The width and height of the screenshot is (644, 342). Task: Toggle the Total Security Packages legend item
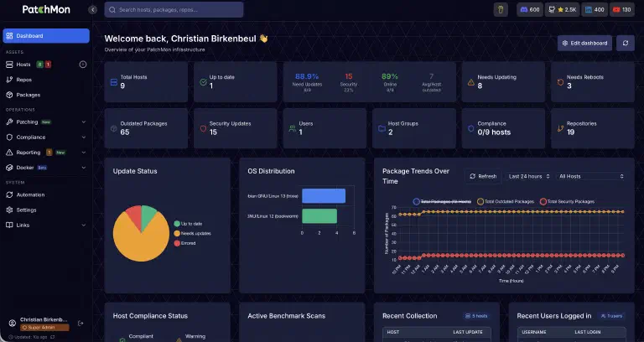567,201
